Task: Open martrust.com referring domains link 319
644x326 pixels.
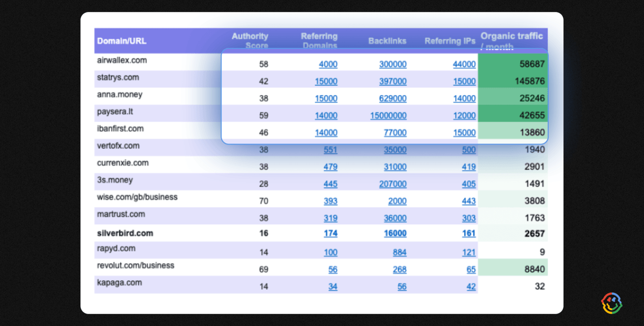Action: coord(331,218)
